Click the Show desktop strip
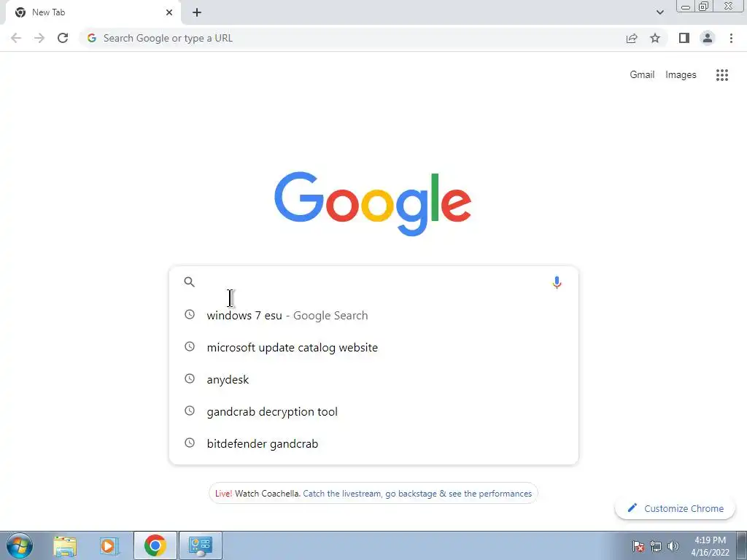The image size is (747, 560). (742, 545)
